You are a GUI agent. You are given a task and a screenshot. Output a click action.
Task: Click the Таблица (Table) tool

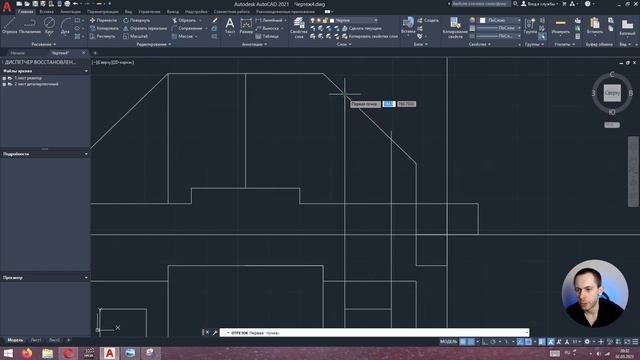pyautogui.click(x=267, y=36)
